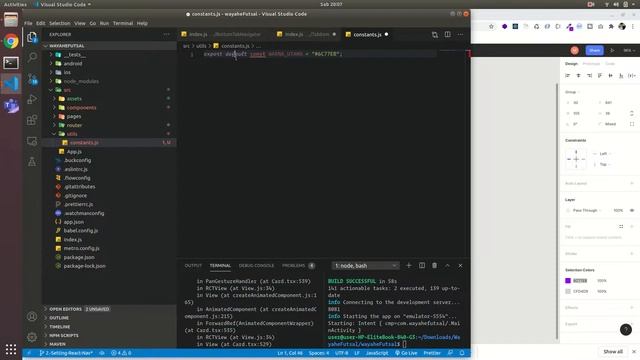640x360 pixels.
Task: Open the File menu
Action: tap(28, 23)
